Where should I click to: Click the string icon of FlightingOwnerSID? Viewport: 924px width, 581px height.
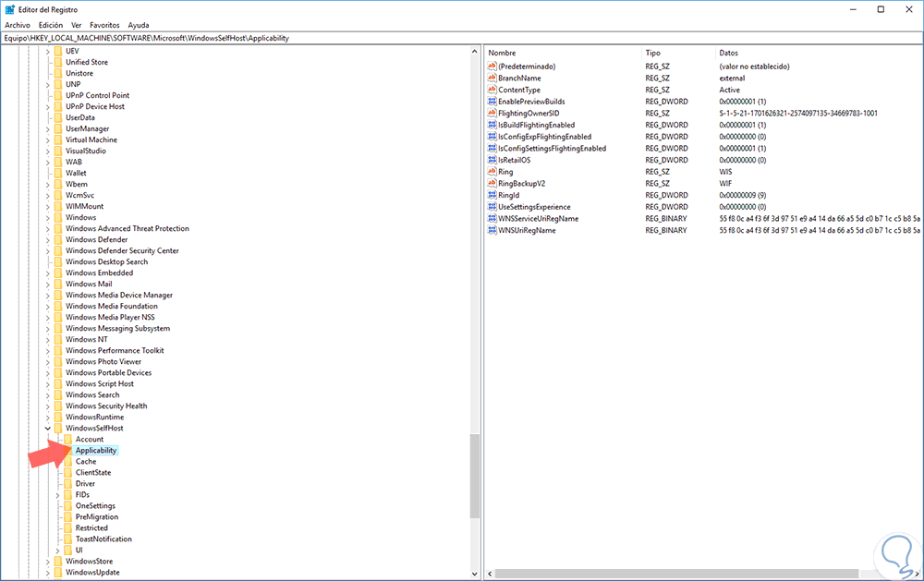click(492, 113)
